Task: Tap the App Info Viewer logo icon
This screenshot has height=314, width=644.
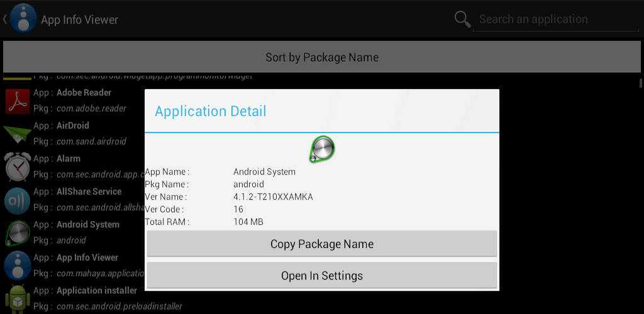Action: 23,18
